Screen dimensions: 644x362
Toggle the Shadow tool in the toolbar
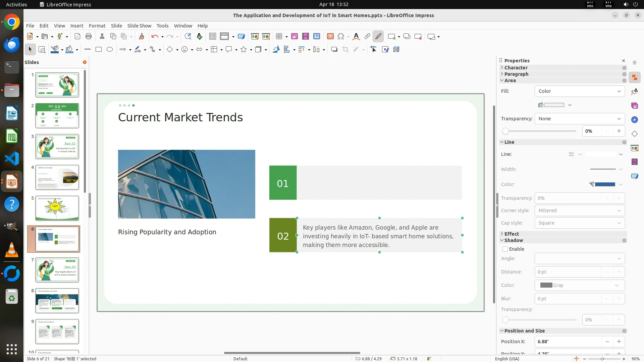tap(334, 50)
